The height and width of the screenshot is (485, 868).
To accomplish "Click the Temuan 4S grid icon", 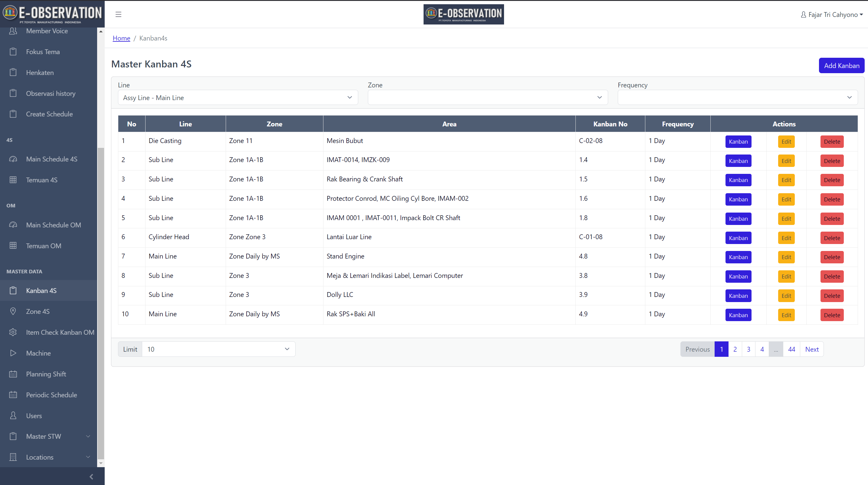I will tap(13, 180).
